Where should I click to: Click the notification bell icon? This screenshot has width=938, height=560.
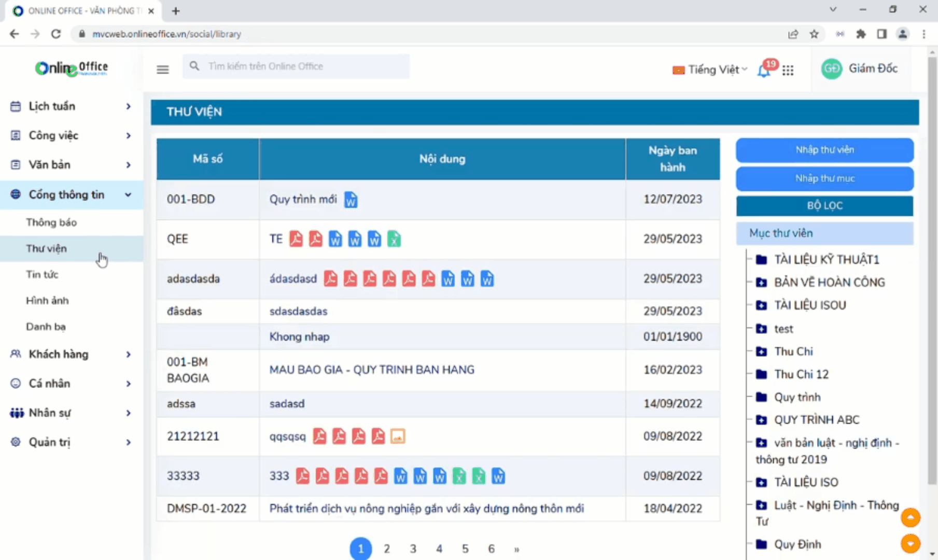pyautogui.click(x=764, y=70)
